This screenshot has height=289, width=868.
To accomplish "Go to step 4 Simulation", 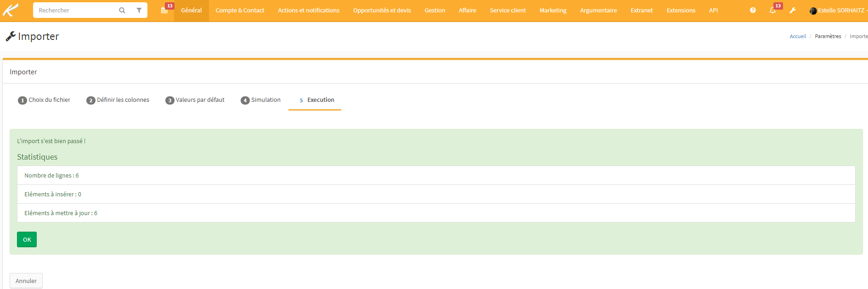I will pyautogui.click(x=260, y=100).
